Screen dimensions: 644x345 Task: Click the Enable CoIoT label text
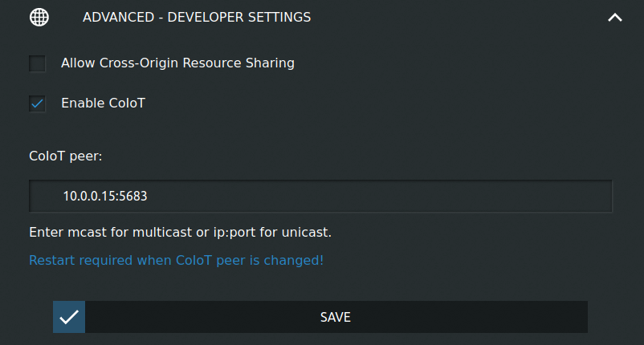103,103
